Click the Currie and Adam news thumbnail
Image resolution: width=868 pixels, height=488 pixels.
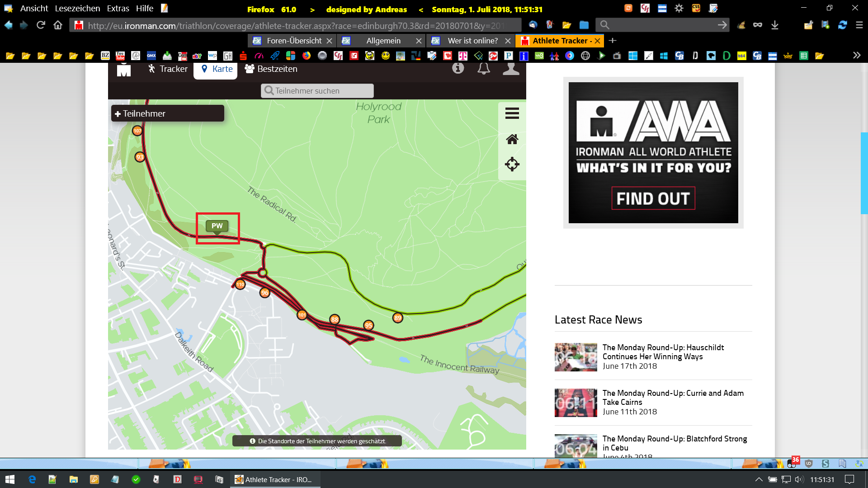click(576, 403)
